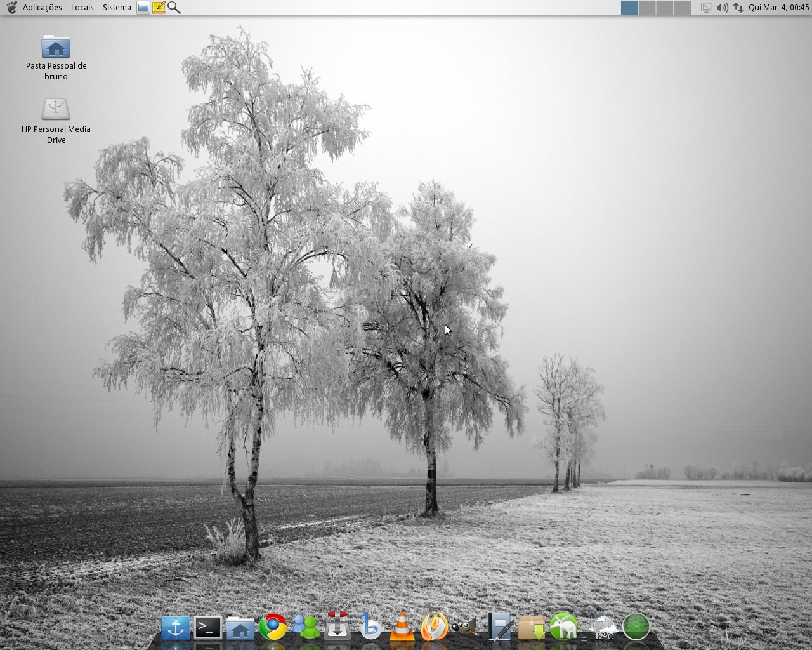The image size is (812, 650).
Task: Click the show desktop launcher in panel
Action: [x=143, y=8]
